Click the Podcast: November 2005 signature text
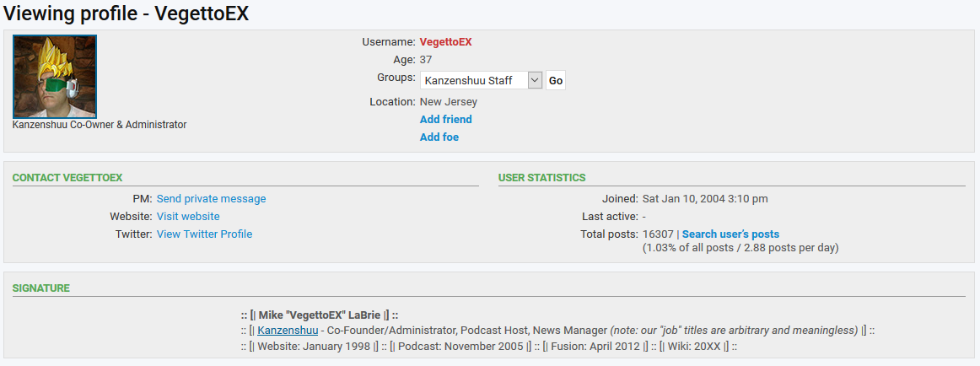 pyautogui.click(x=460, y=346)
